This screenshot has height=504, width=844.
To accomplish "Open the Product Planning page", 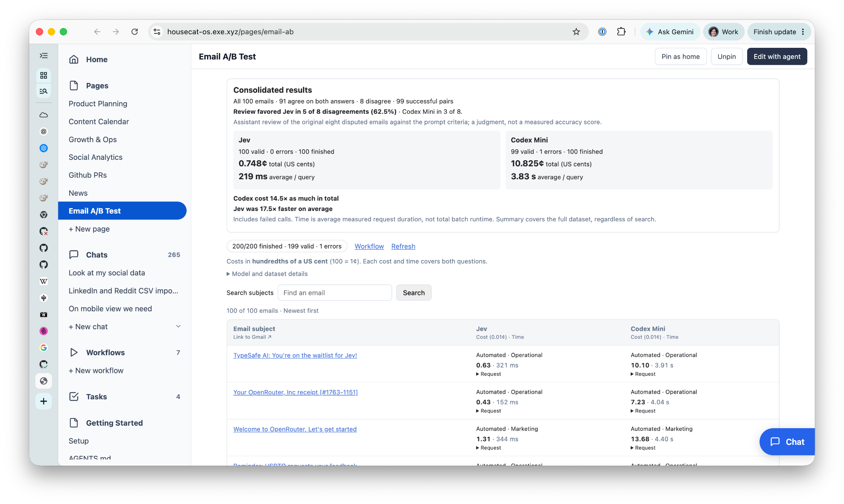I will click(x=98, y=103).
